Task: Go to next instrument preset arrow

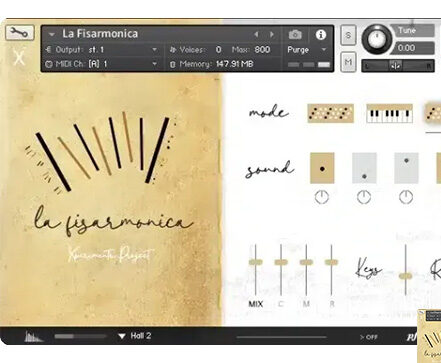Action: point(272,34)
